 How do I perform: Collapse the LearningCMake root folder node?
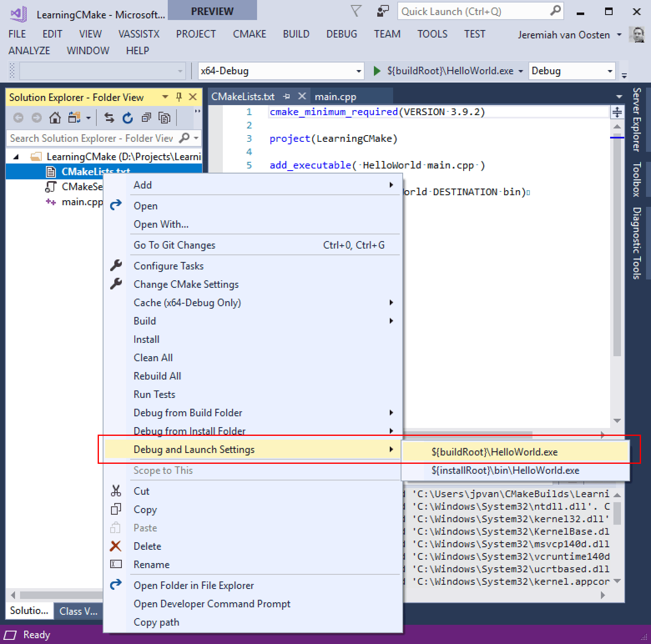tap(16, 157)
